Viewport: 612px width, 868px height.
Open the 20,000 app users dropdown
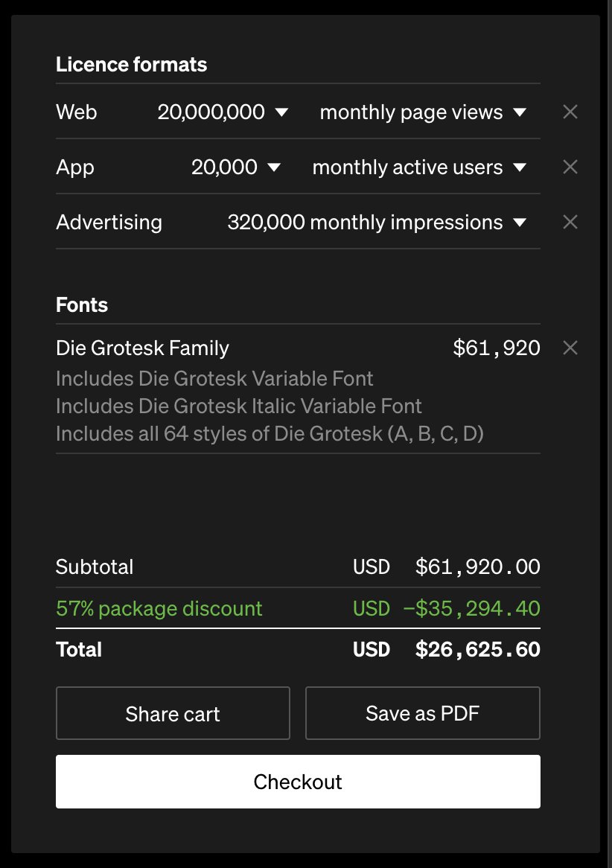pyautogui.click(x=236, y=167)
